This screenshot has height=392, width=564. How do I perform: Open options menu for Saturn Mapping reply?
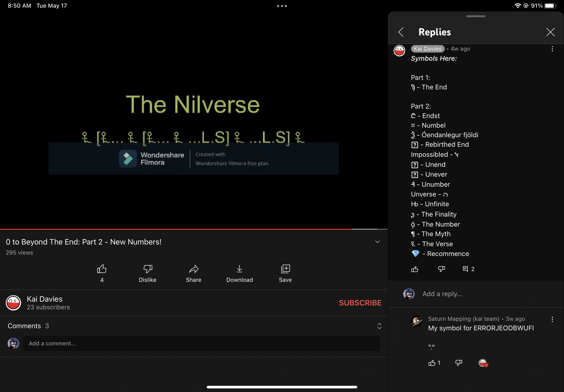552,319
